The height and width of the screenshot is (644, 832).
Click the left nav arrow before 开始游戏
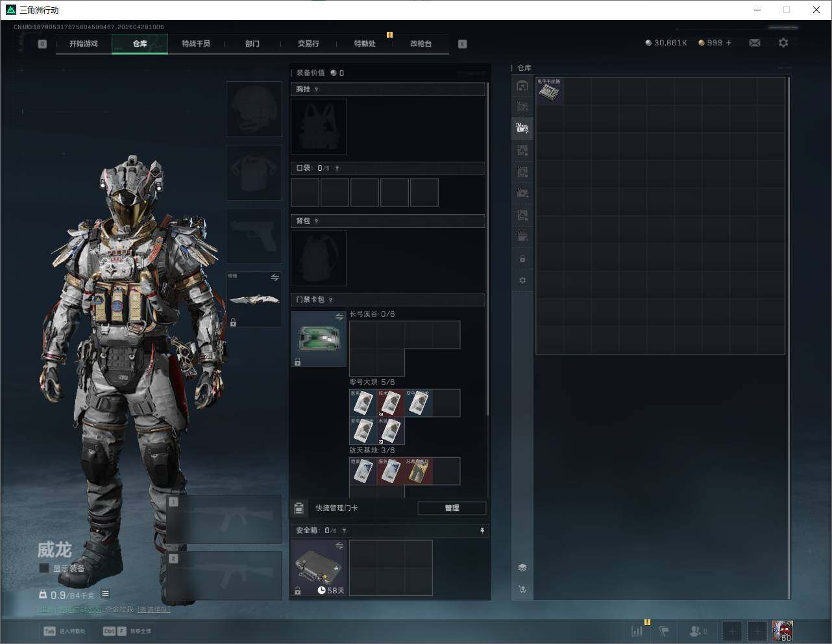click(x=42, y=44)
